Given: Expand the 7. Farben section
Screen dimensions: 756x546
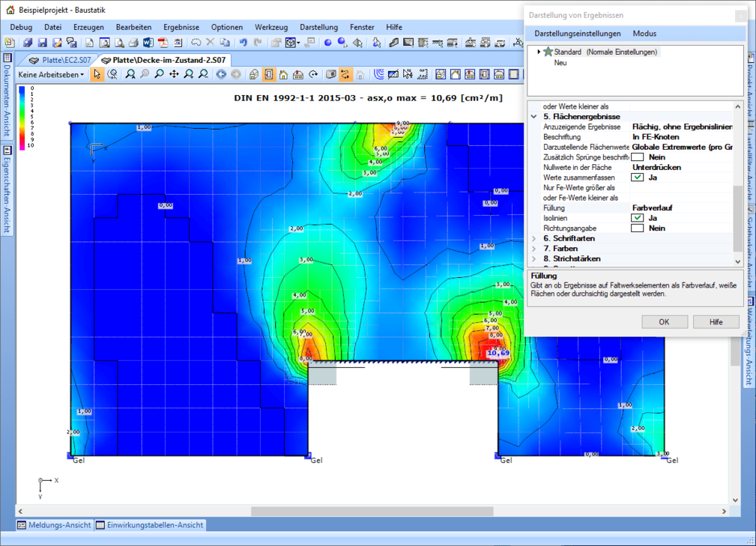Looking at the screenshot, I should point(533,248).
